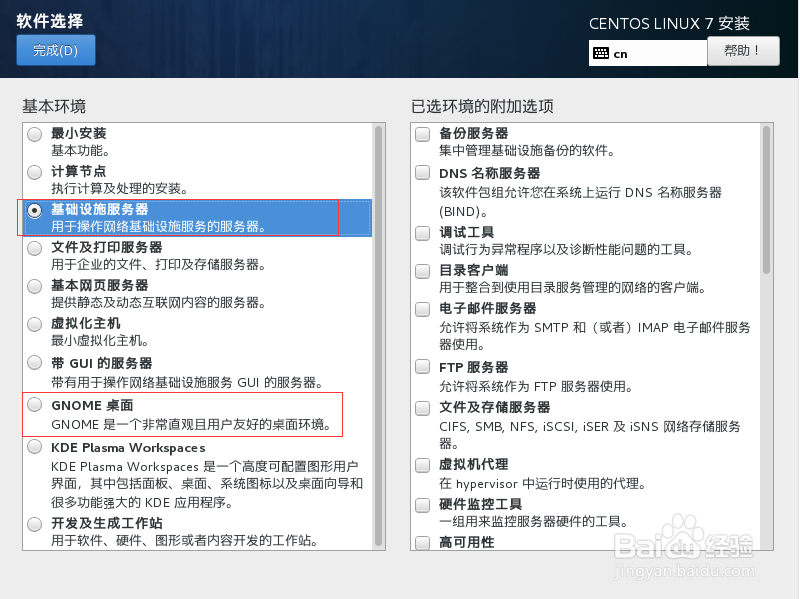The width and height of the screenshot is (800, 599).
Task: Click the 最小虚拟化主机。 description
Action: point(100,340)
